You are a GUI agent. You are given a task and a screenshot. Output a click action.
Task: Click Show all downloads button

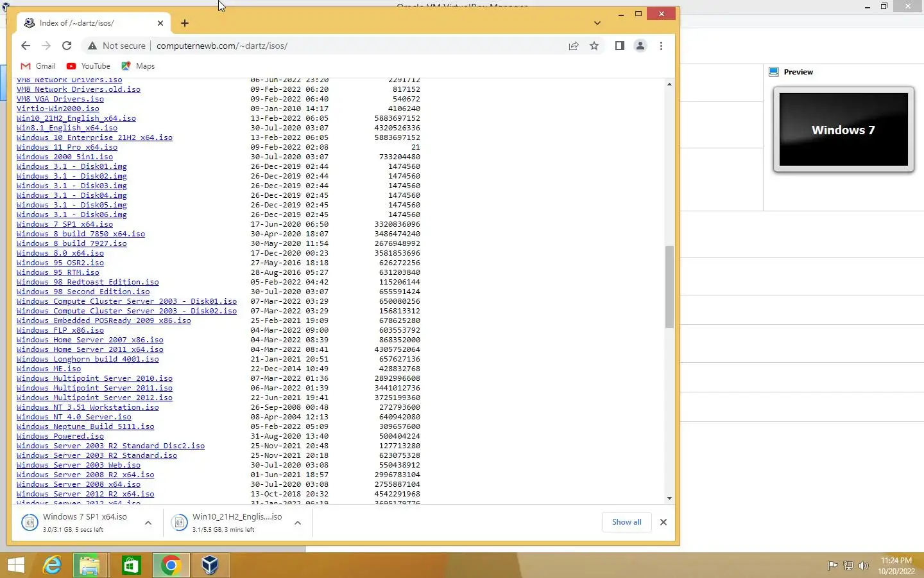click(x=626, y=522)
